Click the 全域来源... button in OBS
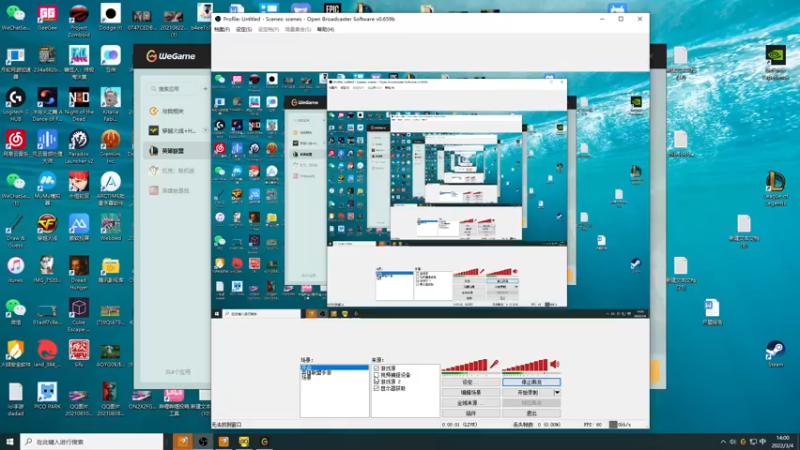800x450 pixels. pyautogui.click(x=470, y=403)
